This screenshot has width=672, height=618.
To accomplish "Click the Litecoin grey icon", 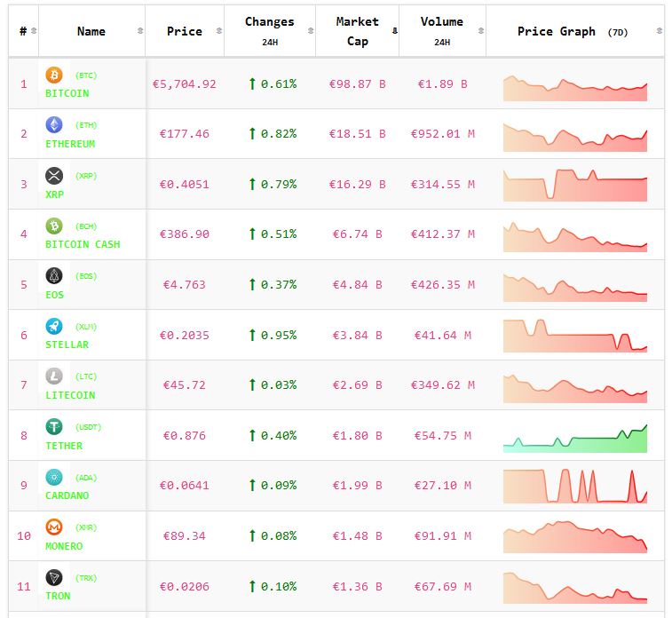I will [54, 376].
